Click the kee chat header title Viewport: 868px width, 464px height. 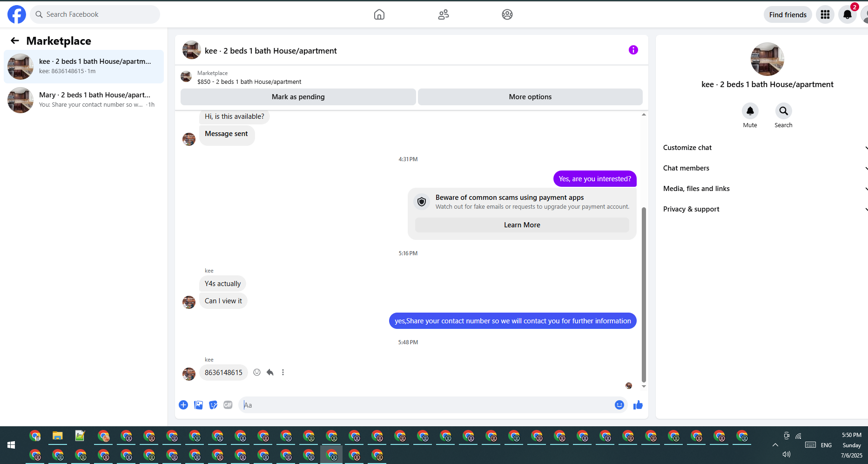coord(270,51)
